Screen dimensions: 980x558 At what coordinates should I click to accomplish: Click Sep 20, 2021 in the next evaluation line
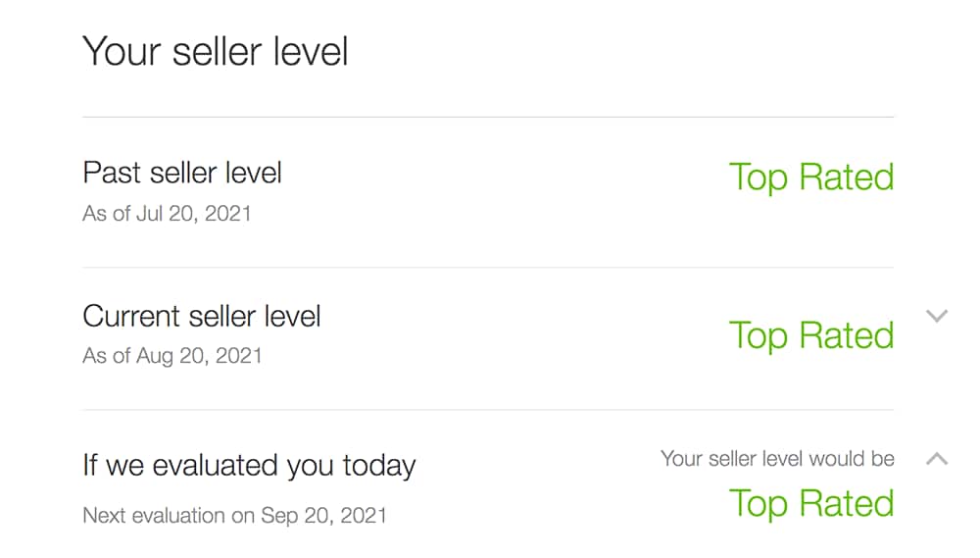323,516
